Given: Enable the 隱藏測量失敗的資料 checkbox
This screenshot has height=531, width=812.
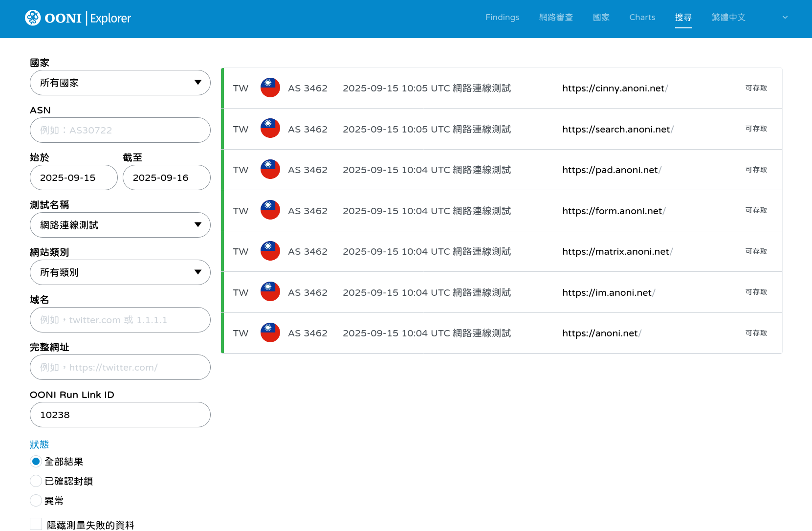Looking at the screenshot, I should click(x=36, y=524).
